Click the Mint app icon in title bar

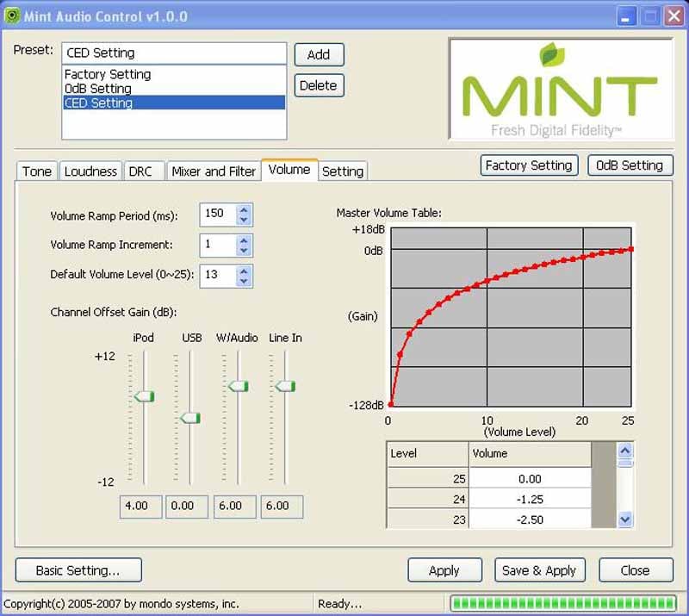pos(12,16)
